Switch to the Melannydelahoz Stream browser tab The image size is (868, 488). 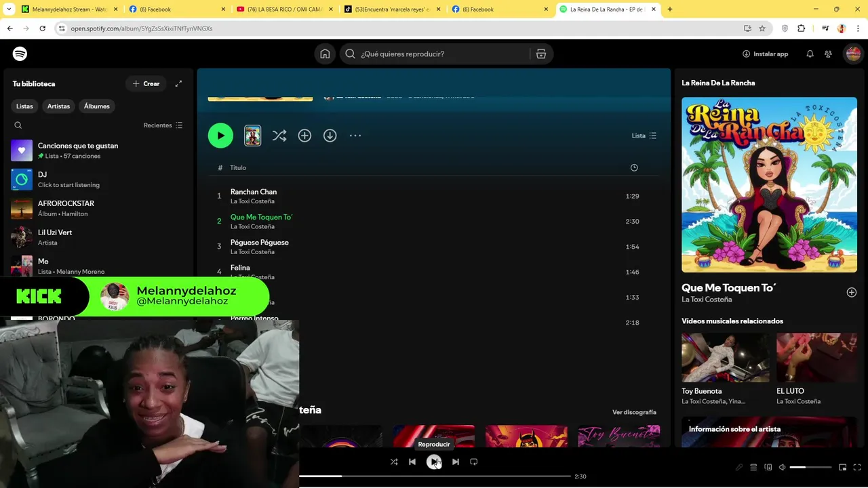coord(68,9)
